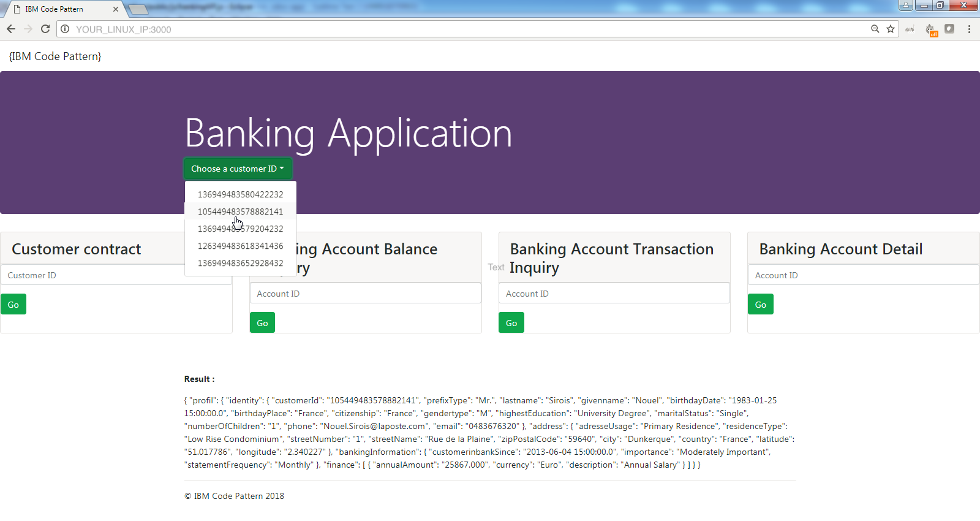This screenshot has width=980, height=521.
Task: Close the IBM Code Pattern tab
Action: click(x=116, y=9)
